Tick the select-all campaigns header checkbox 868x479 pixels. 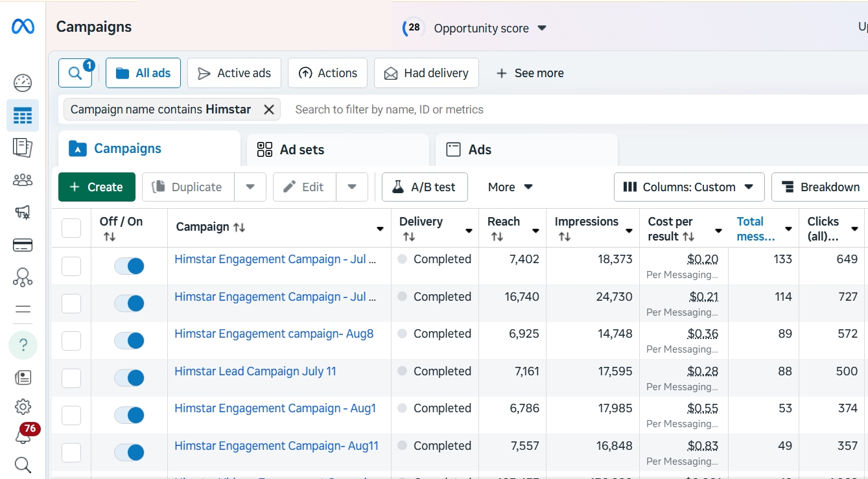pos(71,228)
